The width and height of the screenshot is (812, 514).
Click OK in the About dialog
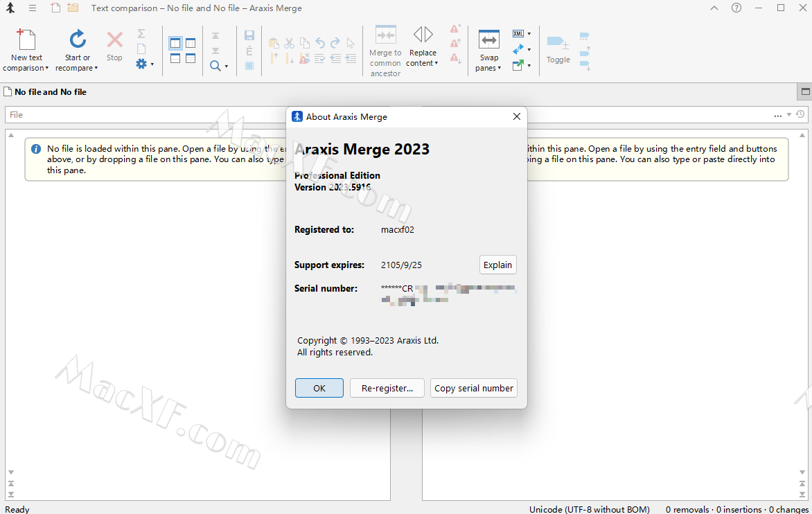point(319,388)
